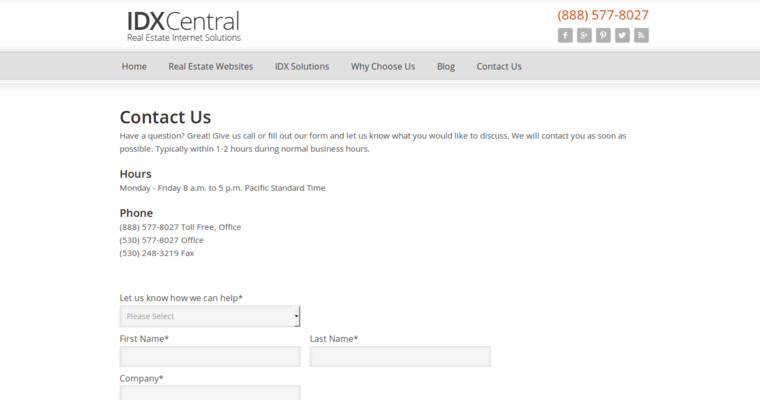Open the IDX Solutions menu item
This screenshot has height=400, width=760.
(x=302, y=66)
